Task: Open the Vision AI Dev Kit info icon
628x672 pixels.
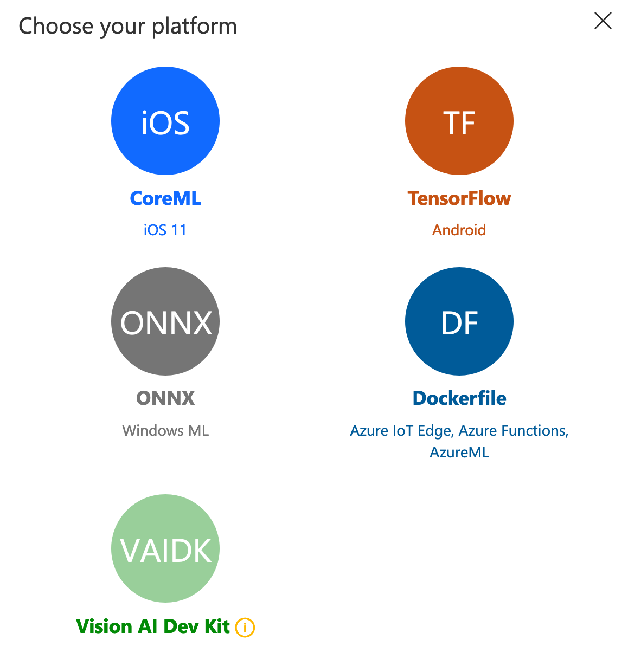Action: point(245,628)
